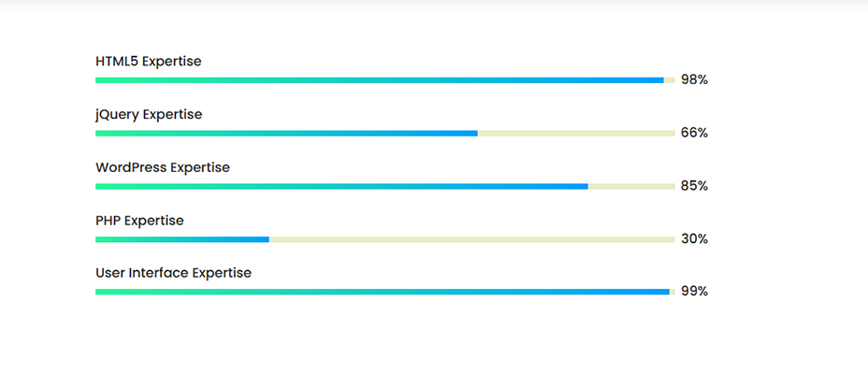
Task: Click the HTML5 Expertise label
Action: click(x=149, y=62)
